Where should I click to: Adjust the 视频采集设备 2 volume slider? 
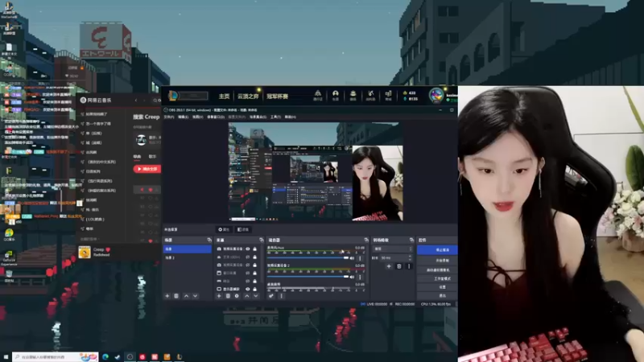coord(308,277)
